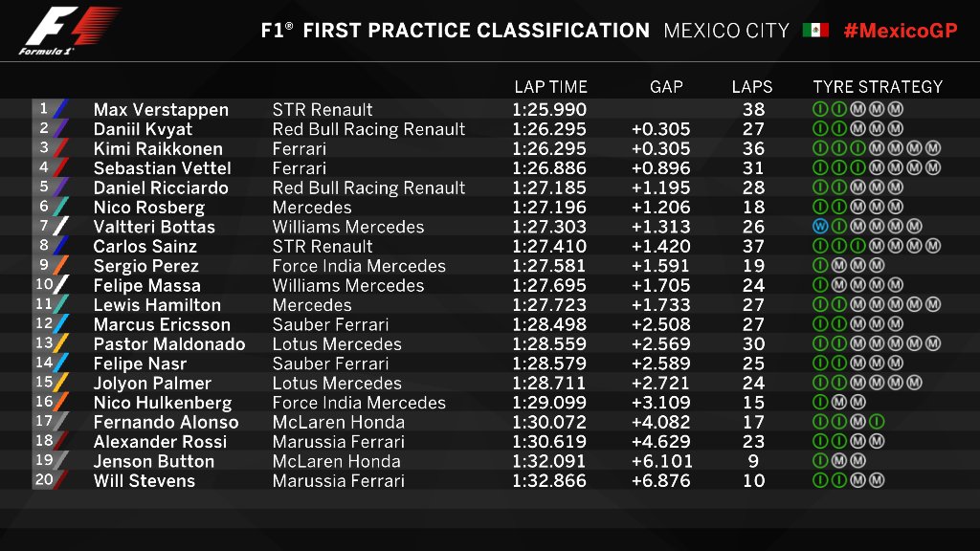
Task: Select the LAP TIME column header
Action: click(x=550, y=87)
